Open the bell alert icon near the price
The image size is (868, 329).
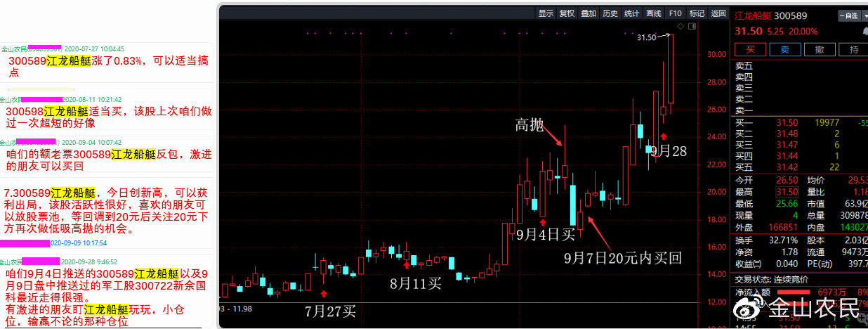[864, 32]
